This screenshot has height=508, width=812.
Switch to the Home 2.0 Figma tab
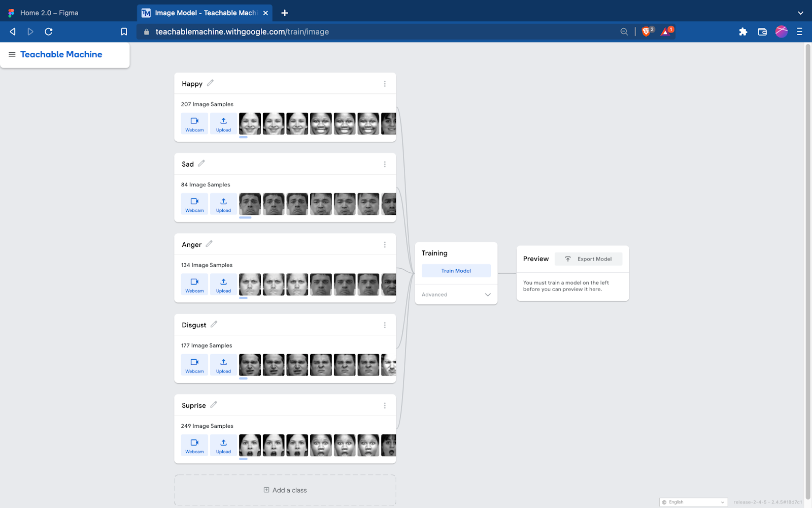(48, 12)
